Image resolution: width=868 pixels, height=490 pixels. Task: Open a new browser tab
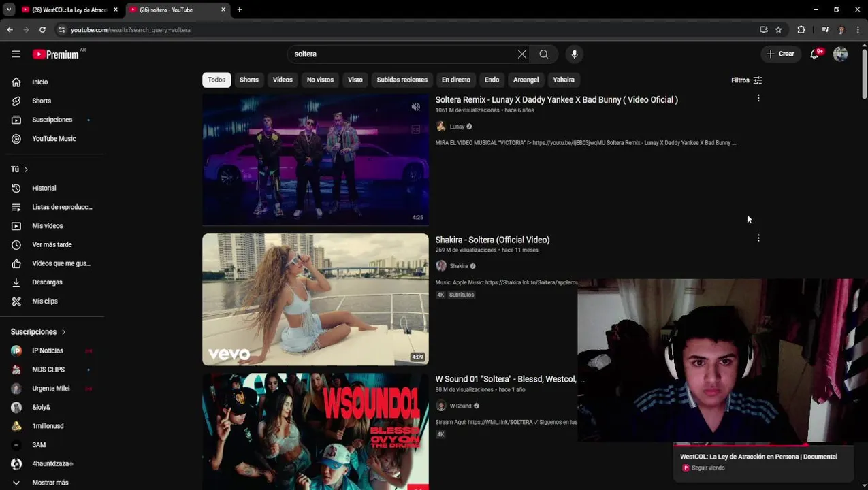tap(240, 10)
